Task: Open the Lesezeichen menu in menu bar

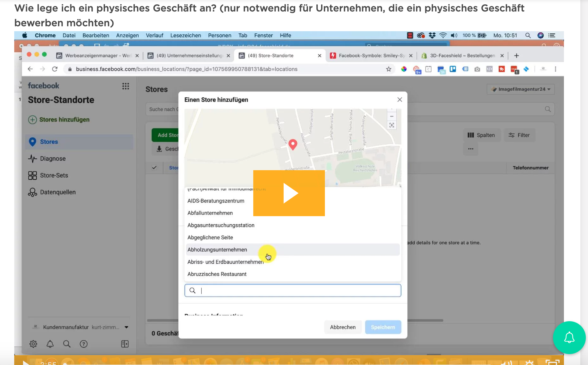Action: 185,36
